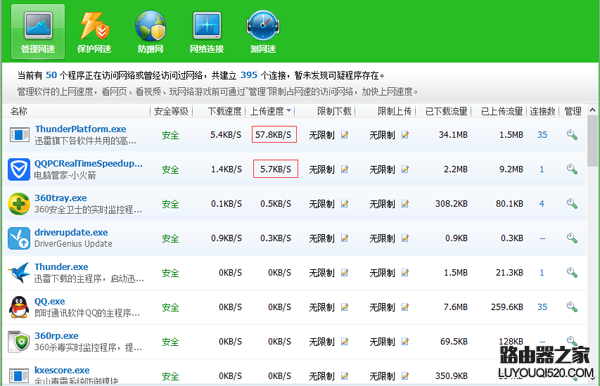
Task: Open the 测网速 speed test tab
Action: click(263, 32)
